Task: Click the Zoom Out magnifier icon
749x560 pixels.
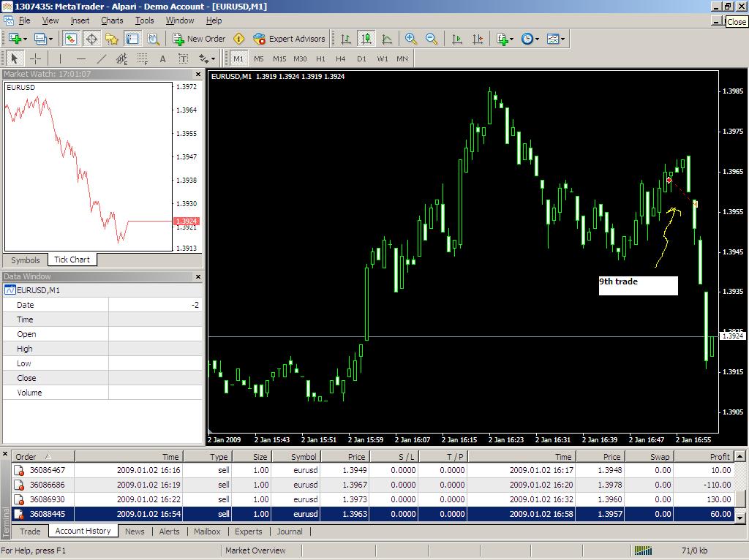Action: pyautogui.click(x=432, y=39)
